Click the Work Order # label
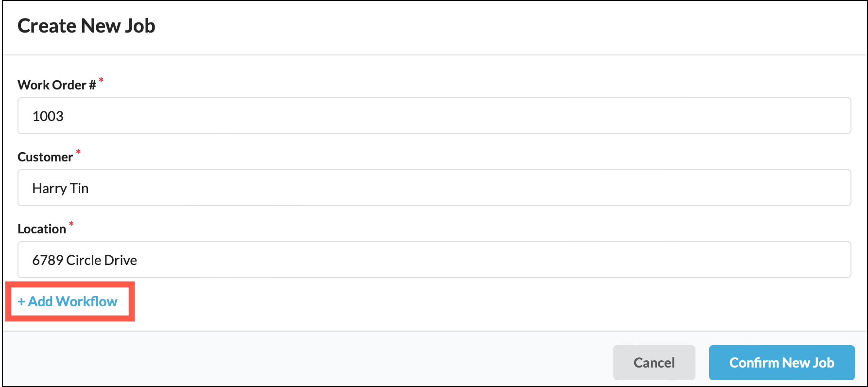 pos(56,85)
